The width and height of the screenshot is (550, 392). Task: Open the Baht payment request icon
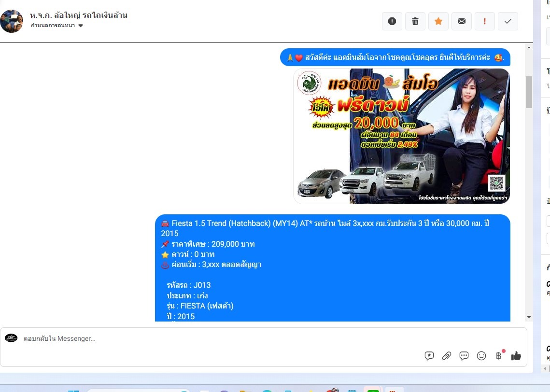(499, 356)
